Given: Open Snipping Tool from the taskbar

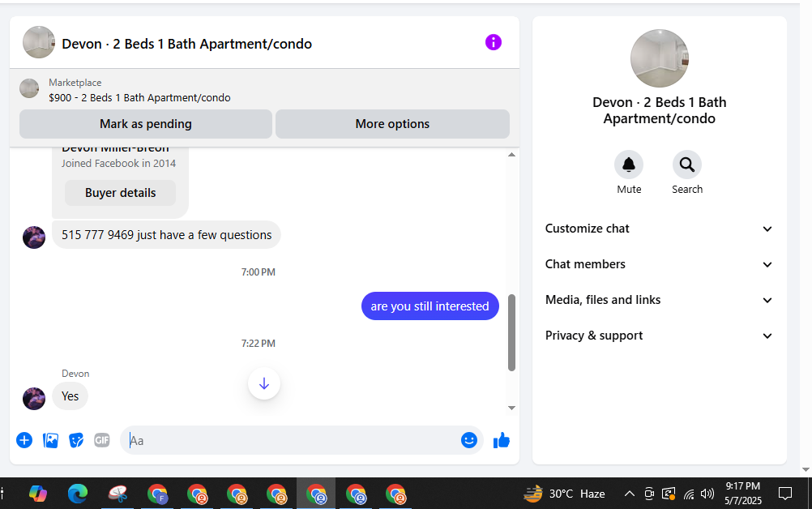Looking at the screenshot, I should click(x=118, y=494).
